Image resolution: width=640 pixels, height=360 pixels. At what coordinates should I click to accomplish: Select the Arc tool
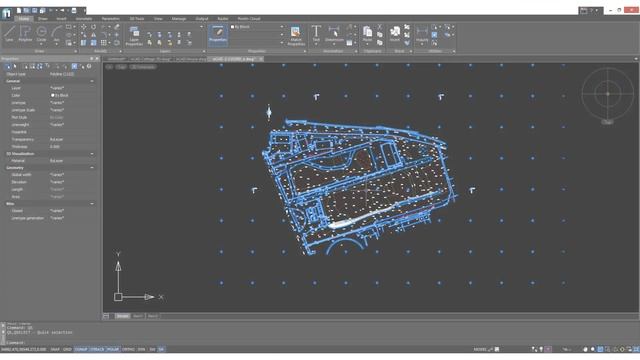[x=57, y=33]
